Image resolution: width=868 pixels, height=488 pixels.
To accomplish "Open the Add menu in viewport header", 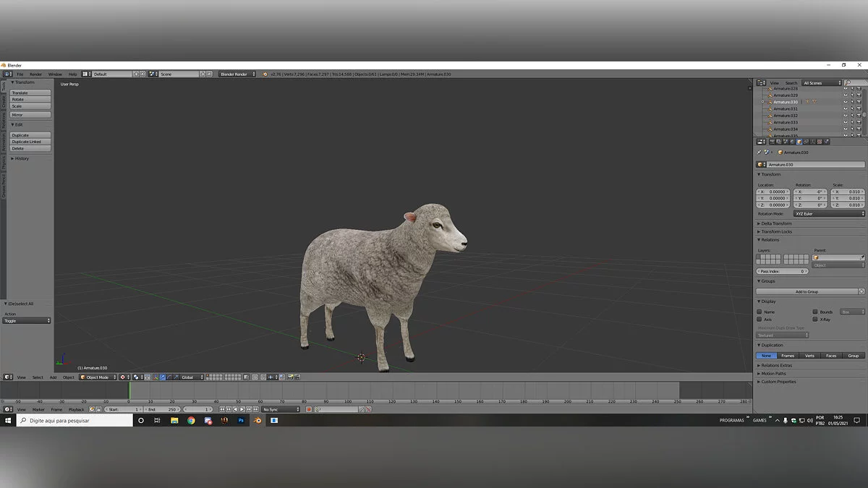I will 53,377.
